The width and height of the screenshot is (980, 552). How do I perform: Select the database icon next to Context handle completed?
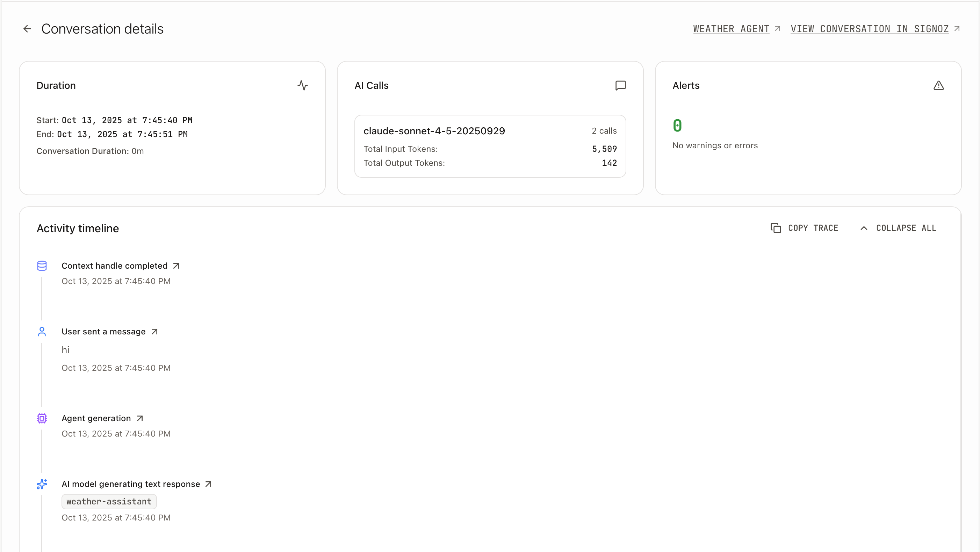click(x=42, y=266)
